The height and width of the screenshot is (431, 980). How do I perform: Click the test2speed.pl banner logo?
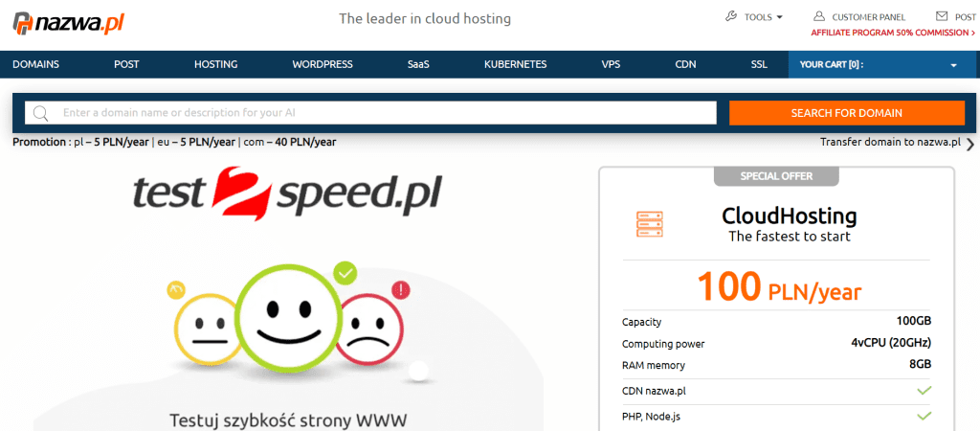tap(286, 193)
